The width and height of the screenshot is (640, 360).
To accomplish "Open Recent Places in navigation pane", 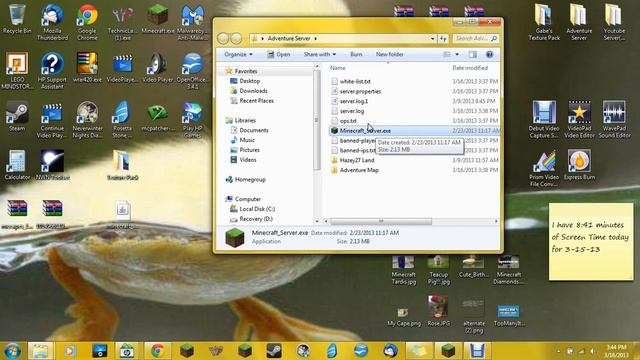I will coord(256,101).
